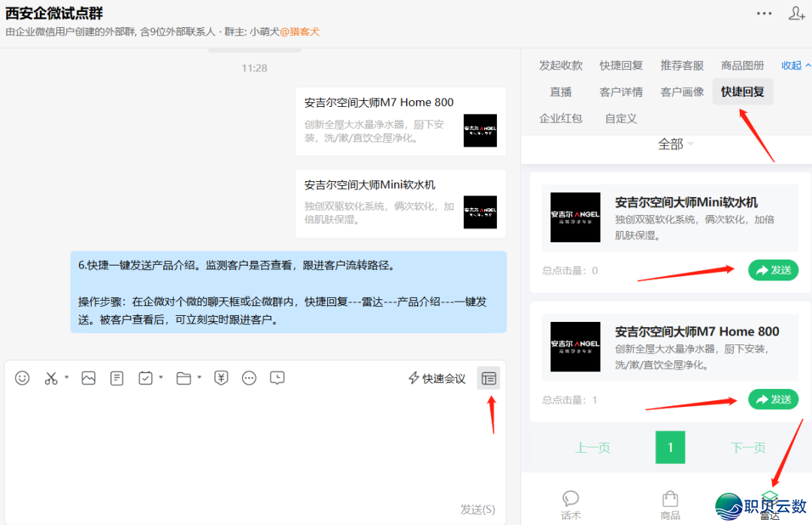Click Mini软水机 thumbnail in sidebar
The width and height of the screenshot is (812, 525).
point(575,217)
